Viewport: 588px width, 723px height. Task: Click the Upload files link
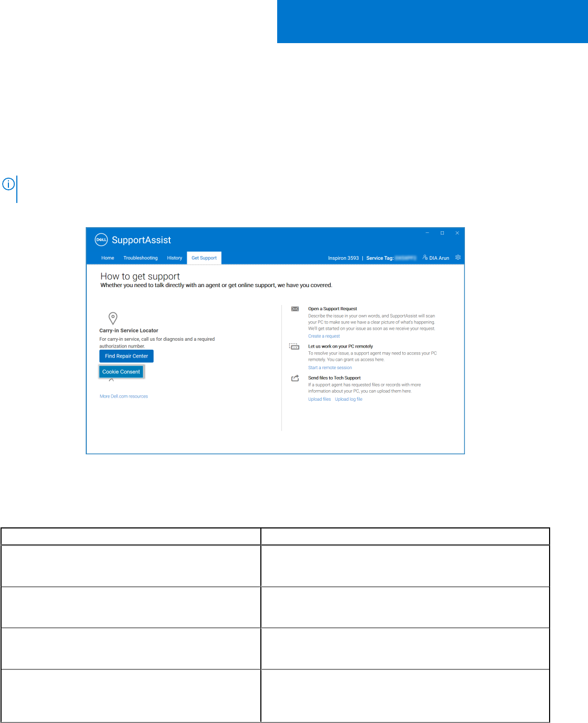pyautogui.click(x=319, y=399)
